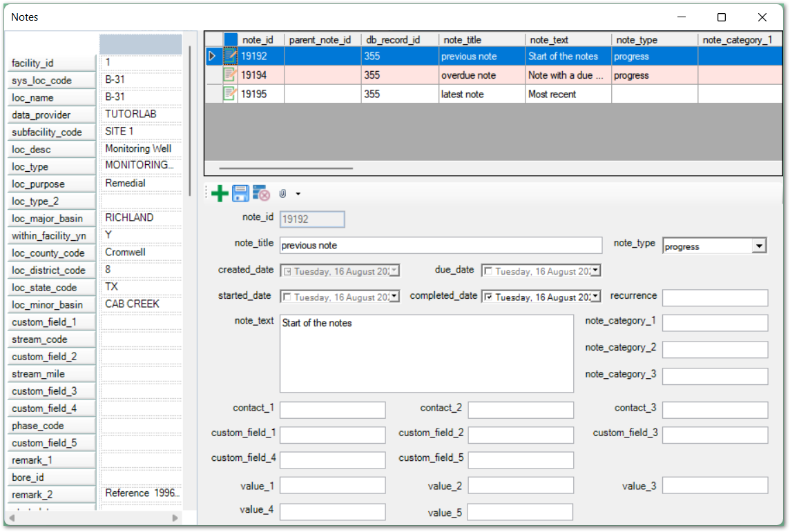The height and width of the screenshot is (532, 790).
Task: Click the edit icon for note 19194
Action: pos(230,75)
